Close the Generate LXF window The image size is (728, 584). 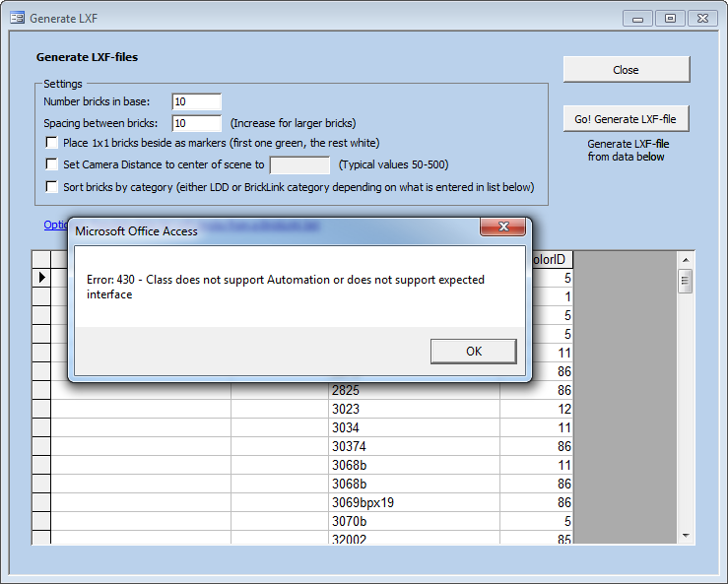[702, 19]
